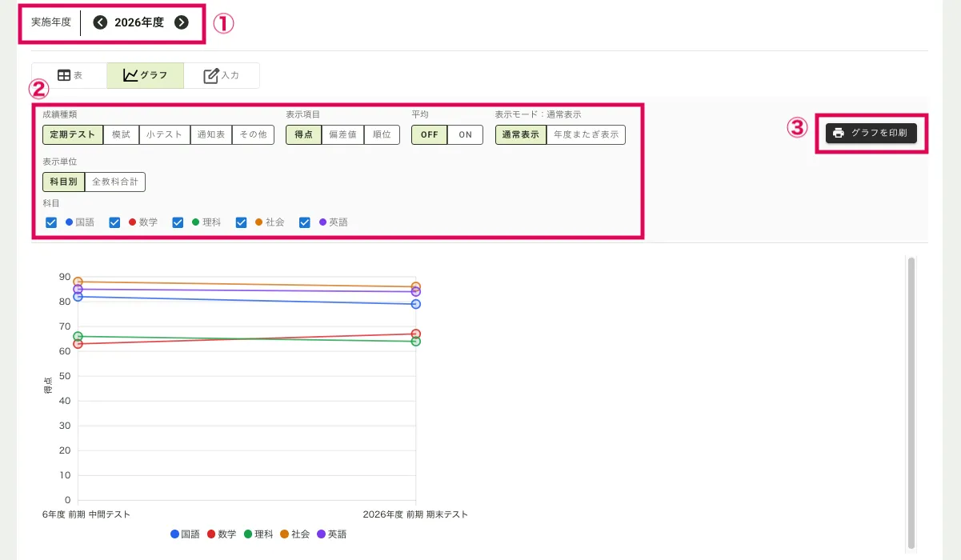961x560 pixels.
Task: Open the 入力 input tab
Action: [222, 75]
